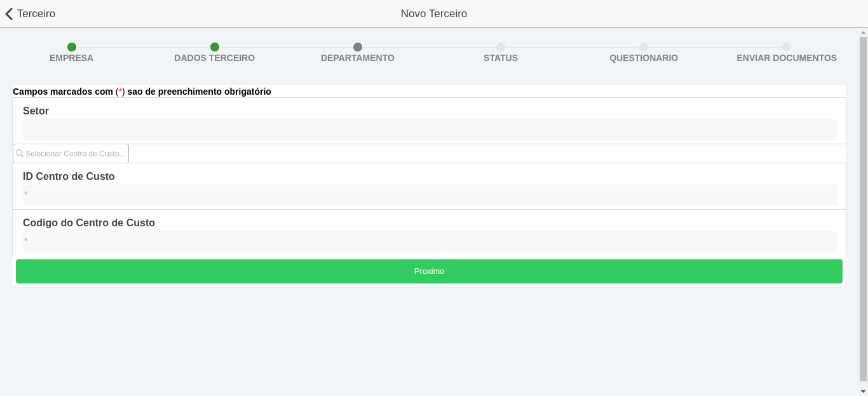This screenshot has width=868, height=396.
Task: Focus the Codigo do Centro de Custo field
Action: point(430,242)
